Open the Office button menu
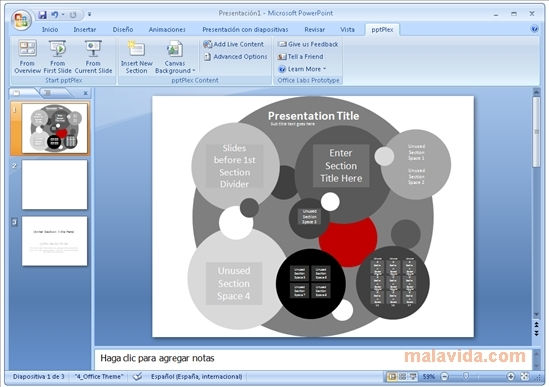Screen dimensions: 549x387 pyautogui.click(x=21, y=20)
